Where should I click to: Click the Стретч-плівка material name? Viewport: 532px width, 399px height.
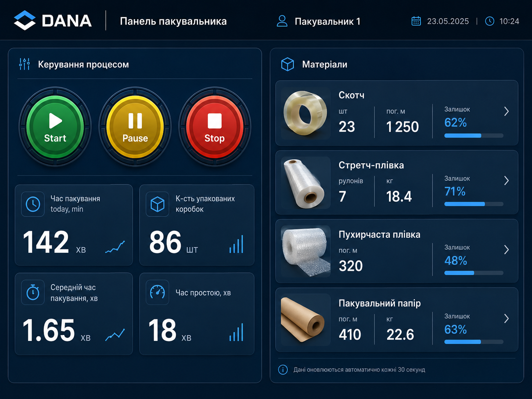point(371,165)
